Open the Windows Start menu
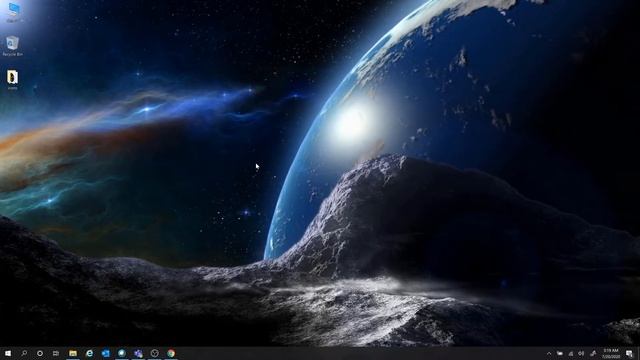The height and width of the screenshot is (360, 640). pyautogui.click(x=8, y=353)
